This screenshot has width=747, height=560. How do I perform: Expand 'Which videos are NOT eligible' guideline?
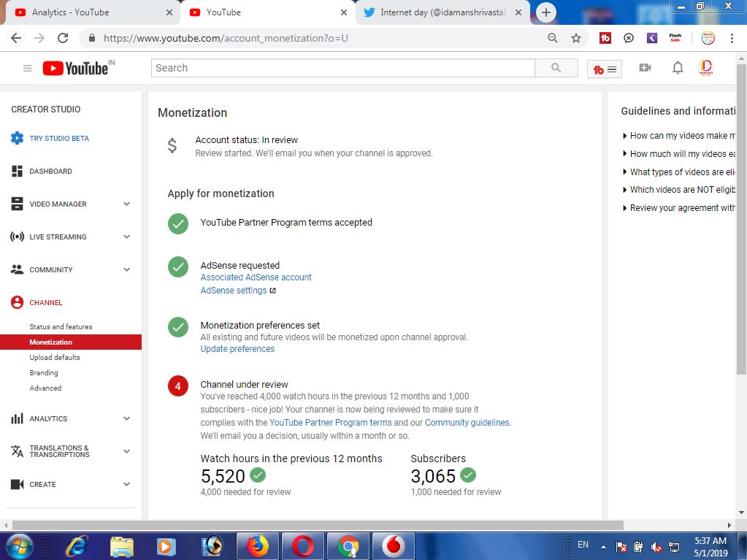[679, 190]
